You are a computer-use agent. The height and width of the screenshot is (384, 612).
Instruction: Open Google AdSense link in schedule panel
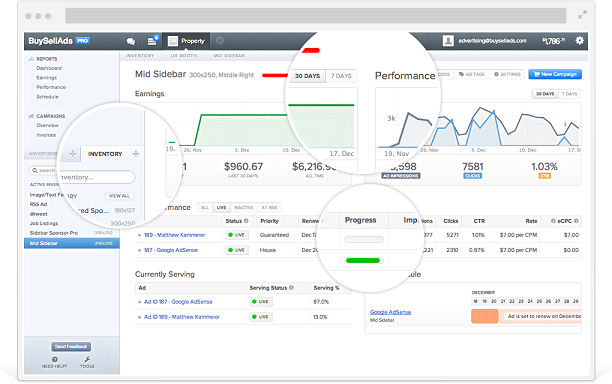(x=390, y=312)
